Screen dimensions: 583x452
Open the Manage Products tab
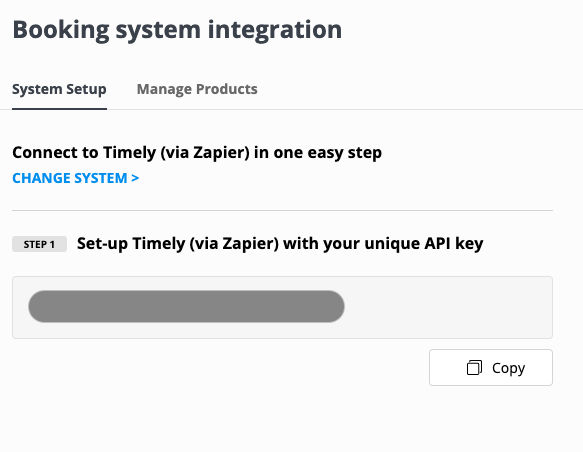pos(197,89)
